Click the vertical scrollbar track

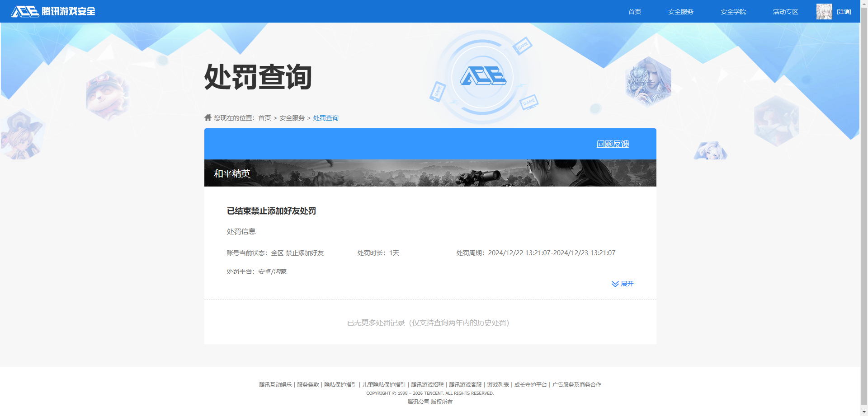[x=864, y=208]
